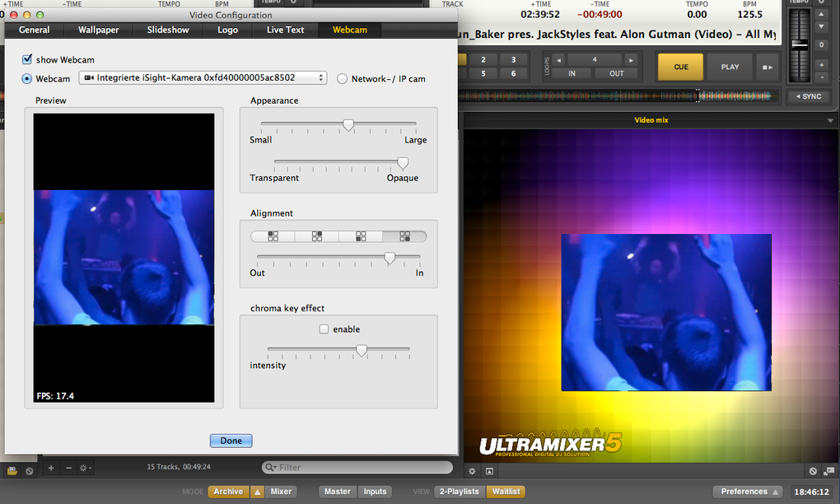Image resolution: width=840 pixels, height=504 pixels.
Task: Detach video output to external window icon
Action: coord(828,471)
